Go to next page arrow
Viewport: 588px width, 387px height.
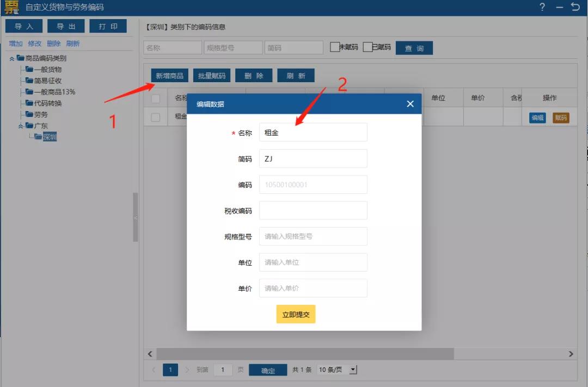pos(187,370)
